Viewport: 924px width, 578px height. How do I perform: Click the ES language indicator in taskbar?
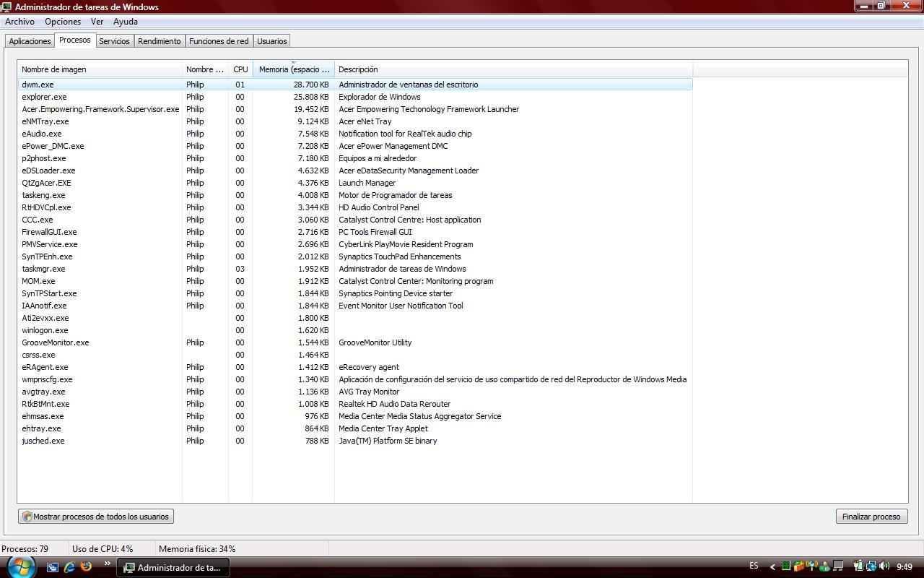(x=754, y=566)
